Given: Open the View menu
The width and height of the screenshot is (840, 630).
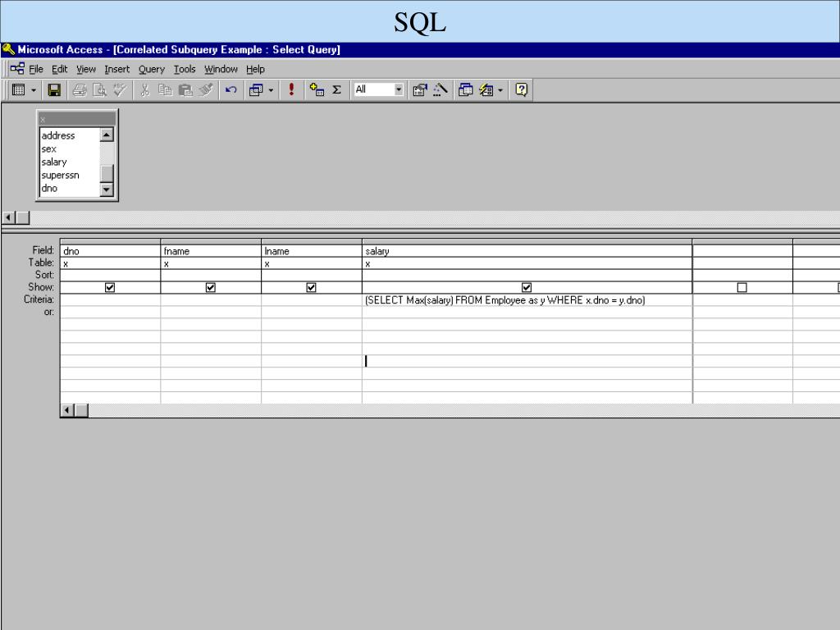Looking at the screenshot, I should (85, 69).
